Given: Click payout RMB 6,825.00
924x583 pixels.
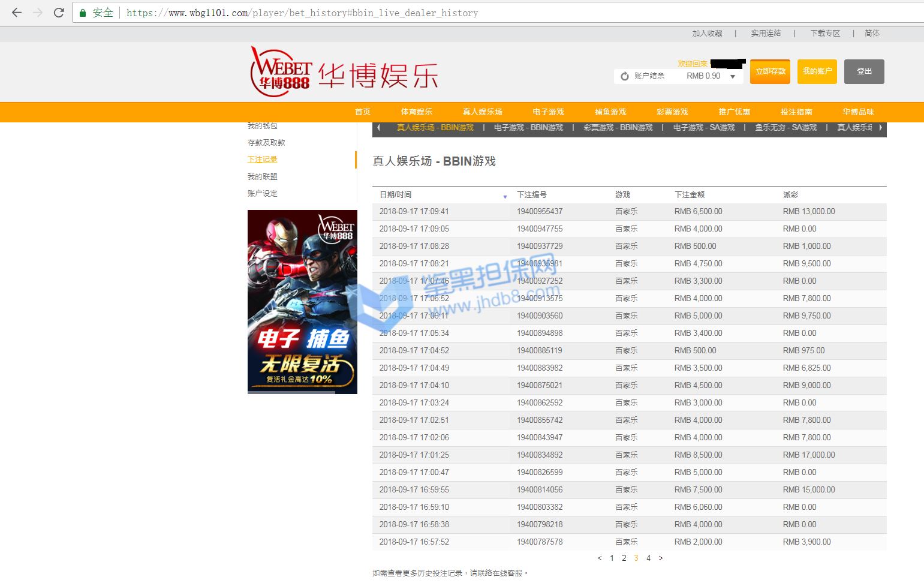Looking at the screenshot, I should click(807, 368).
